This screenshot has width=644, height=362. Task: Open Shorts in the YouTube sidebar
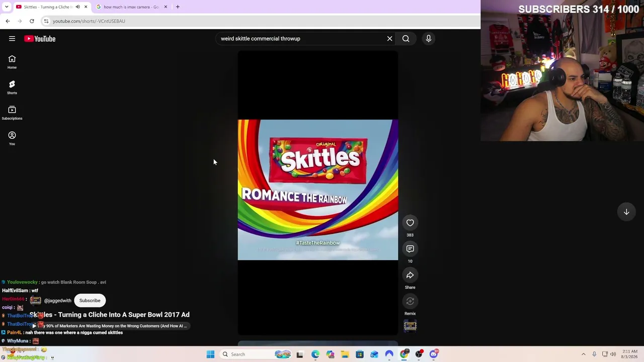pyautogui.click(x=12, y=87)
